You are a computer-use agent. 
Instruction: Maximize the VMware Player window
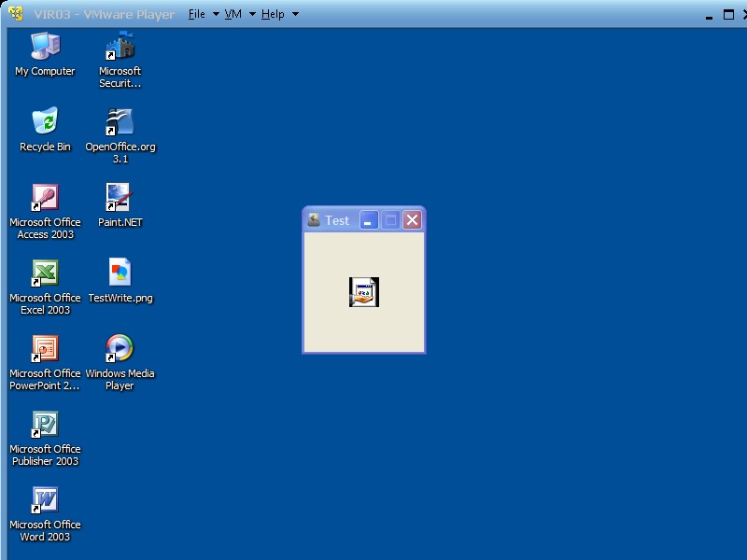coord(728,15)
